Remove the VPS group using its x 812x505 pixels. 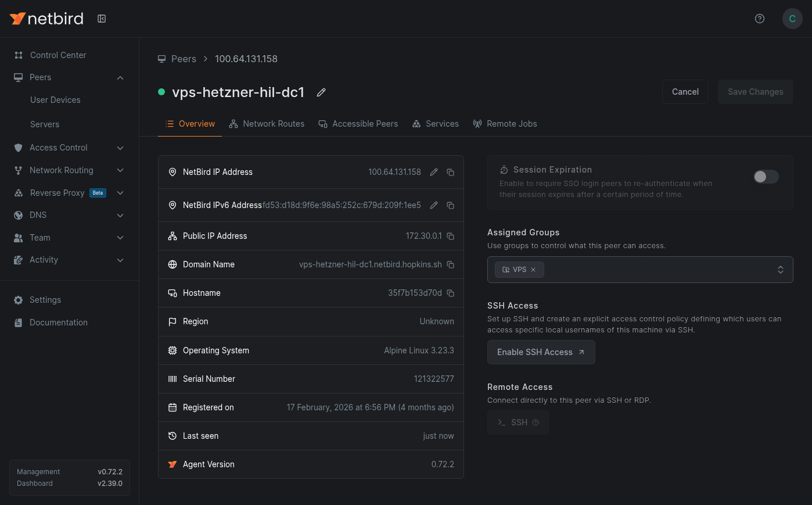(x=533, y=270)
